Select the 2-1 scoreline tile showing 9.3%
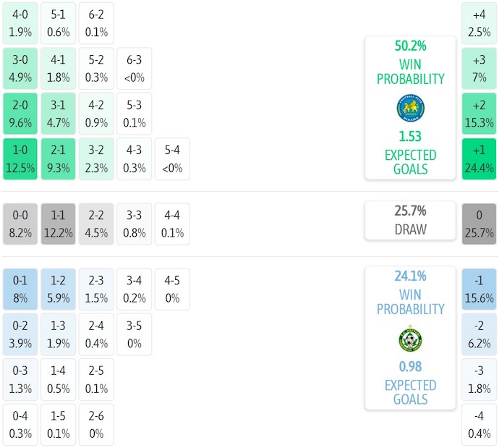The height and width of the screenshot is (448, 499). point(59,159)
